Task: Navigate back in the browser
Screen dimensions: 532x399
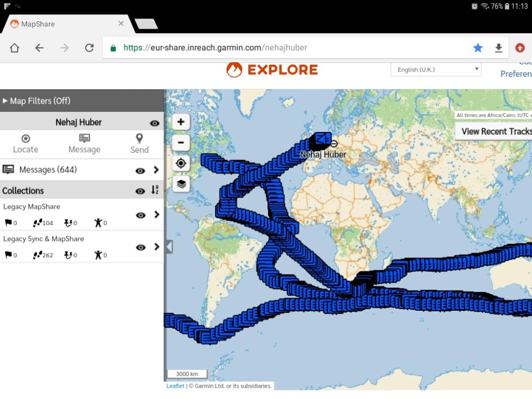Action: click(x=39, y=48)
